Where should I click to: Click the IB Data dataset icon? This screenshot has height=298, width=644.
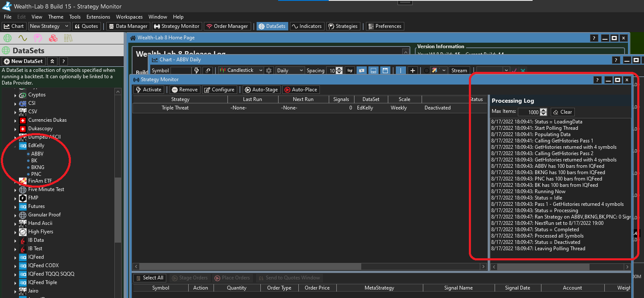23,240
